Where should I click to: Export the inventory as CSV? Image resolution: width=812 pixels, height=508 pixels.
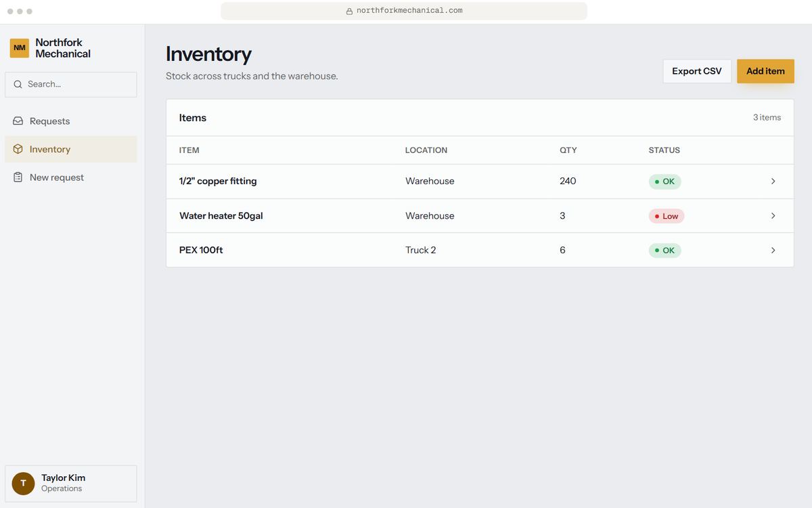697,71
